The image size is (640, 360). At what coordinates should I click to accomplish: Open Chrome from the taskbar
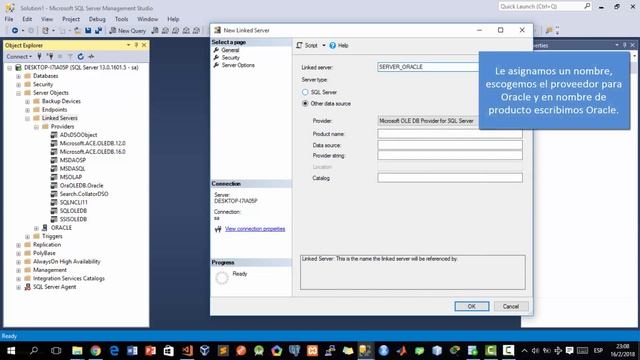(96, 351)
